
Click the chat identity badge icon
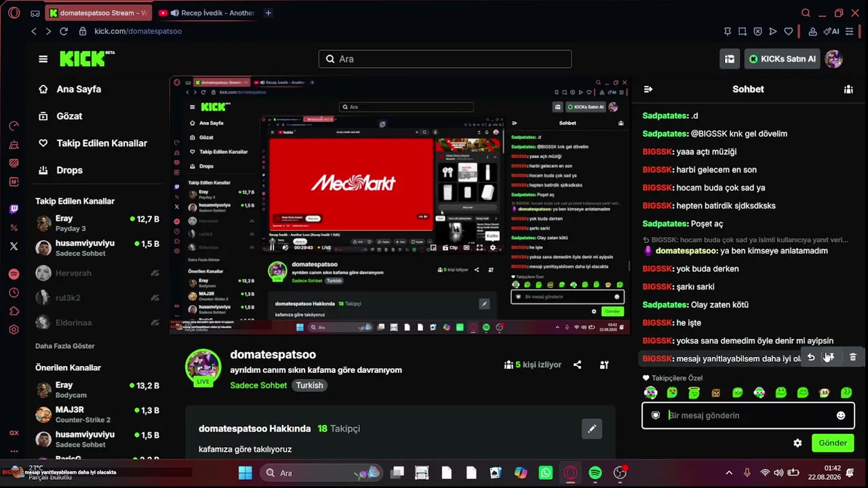point(655,415)
